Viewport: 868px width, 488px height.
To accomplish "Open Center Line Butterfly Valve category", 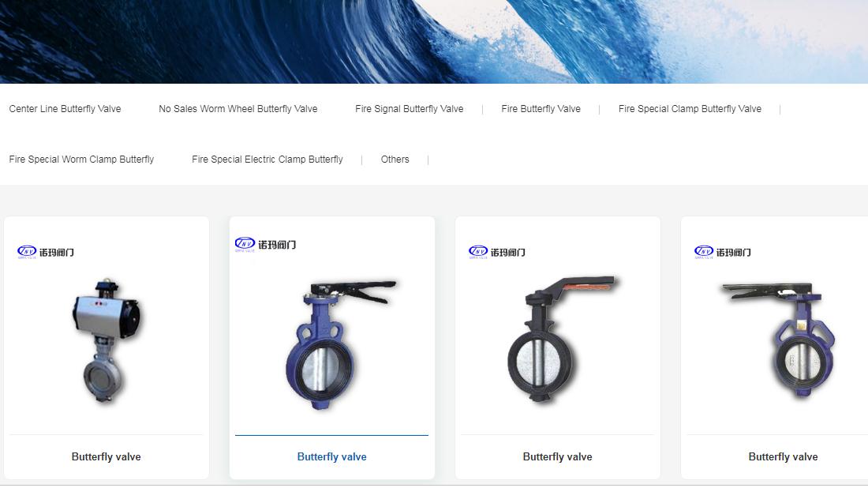I will click(x=65, y=109).
